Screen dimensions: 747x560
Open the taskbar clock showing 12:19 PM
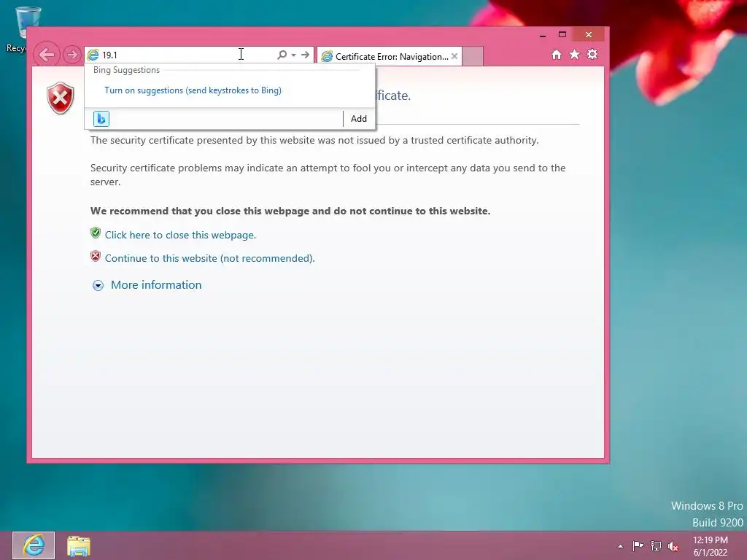(711, 546)
